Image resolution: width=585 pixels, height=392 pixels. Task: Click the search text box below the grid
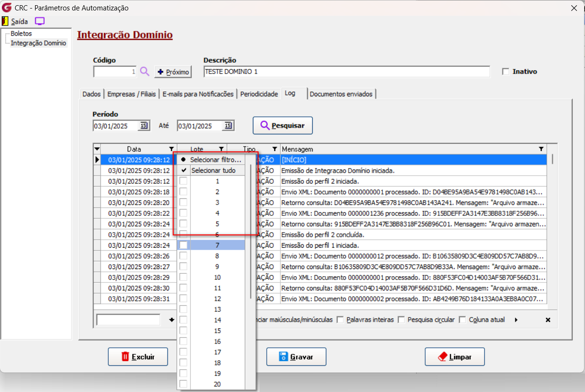(128, 320)
